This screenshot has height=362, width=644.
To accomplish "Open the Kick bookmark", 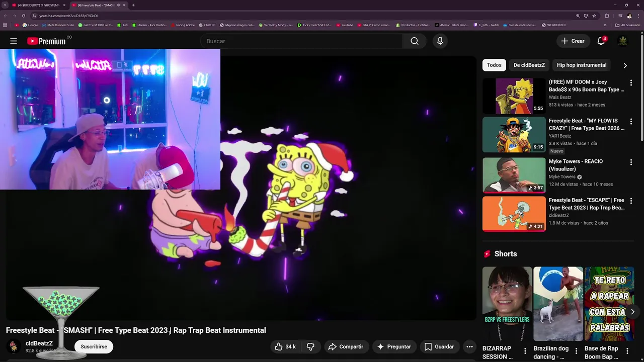I will [x=123, y=25].
